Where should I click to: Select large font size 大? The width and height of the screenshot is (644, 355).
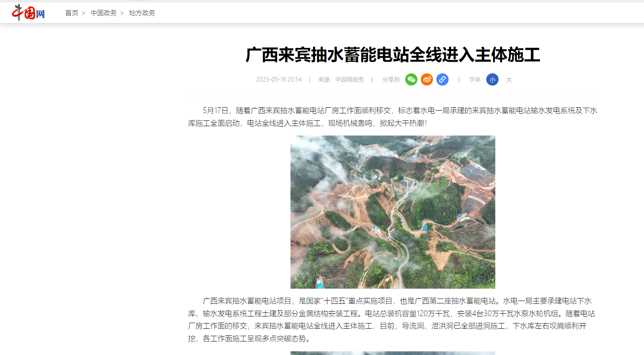pos(509,79)
